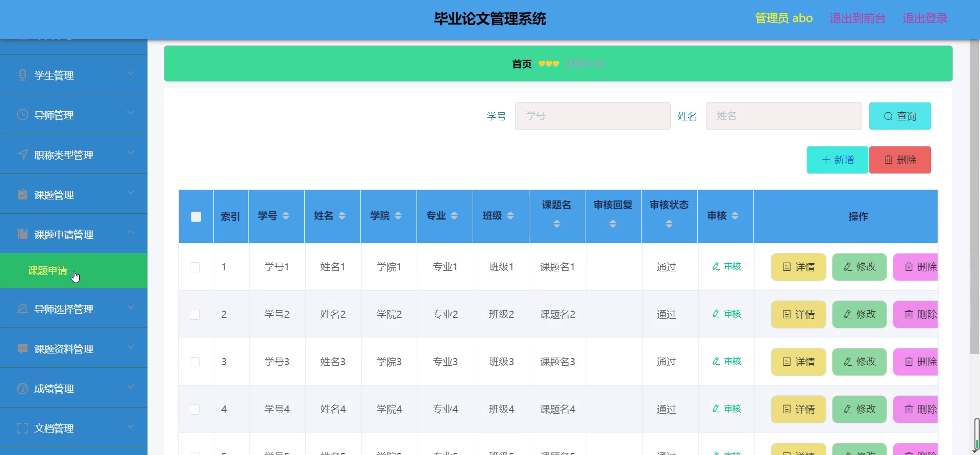This screenshot has width=980, height=455.
Task: Click the 课题申请管理 book icon
Action: pyautogui.click(x=22, y=234)
